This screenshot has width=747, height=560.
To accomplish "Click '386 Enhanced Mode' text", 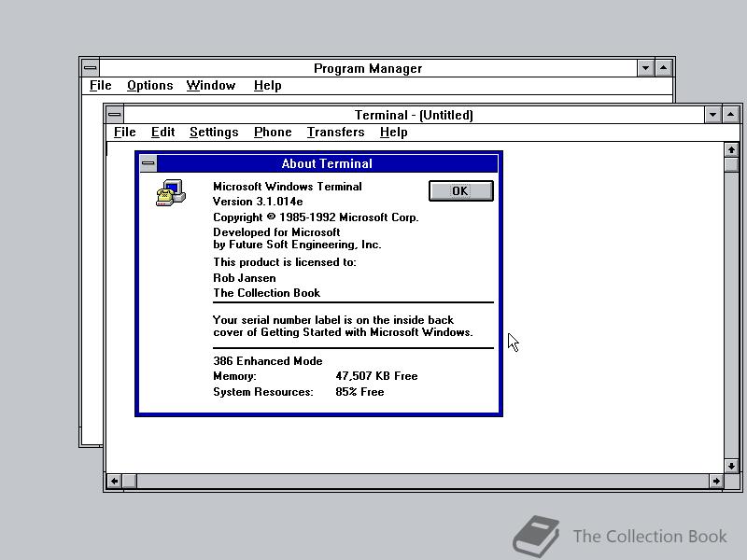I will 268,361.
